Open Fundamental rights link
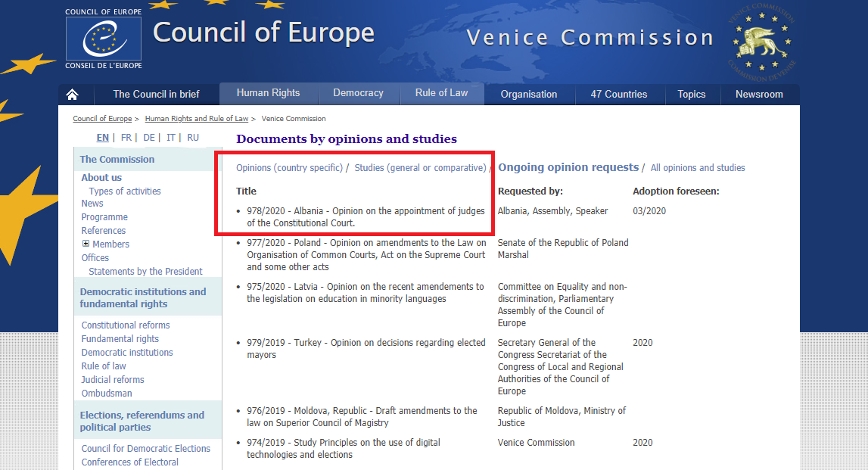This screenshot has height=470, width=868. [120, 339]
